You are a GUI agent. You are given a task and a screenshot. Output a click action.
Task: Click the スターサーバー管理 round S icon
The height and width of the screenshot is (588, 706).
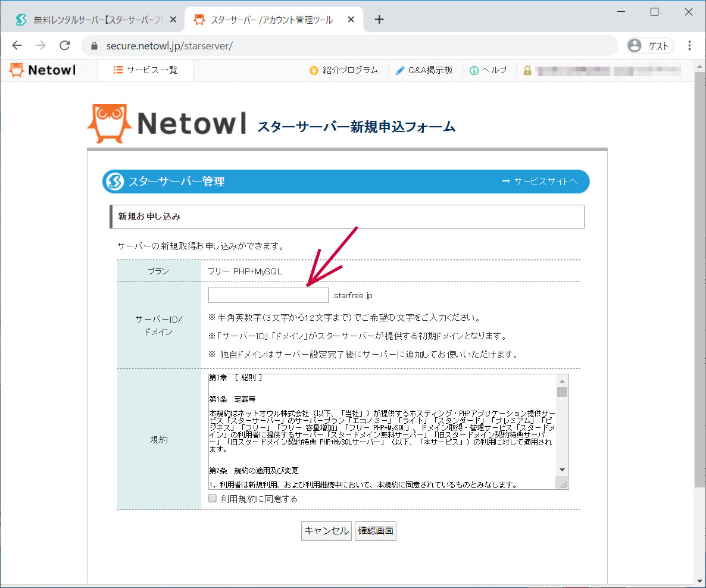point(114,182)
